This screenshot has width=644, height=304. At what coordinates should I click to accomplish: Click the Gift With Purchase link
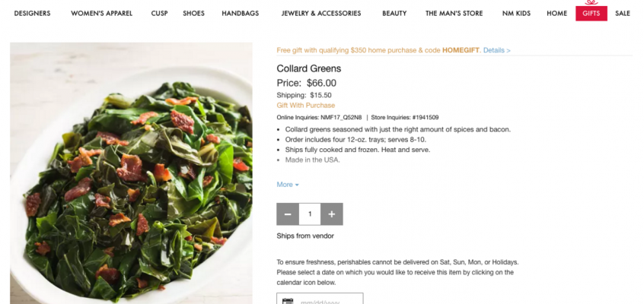305,106
